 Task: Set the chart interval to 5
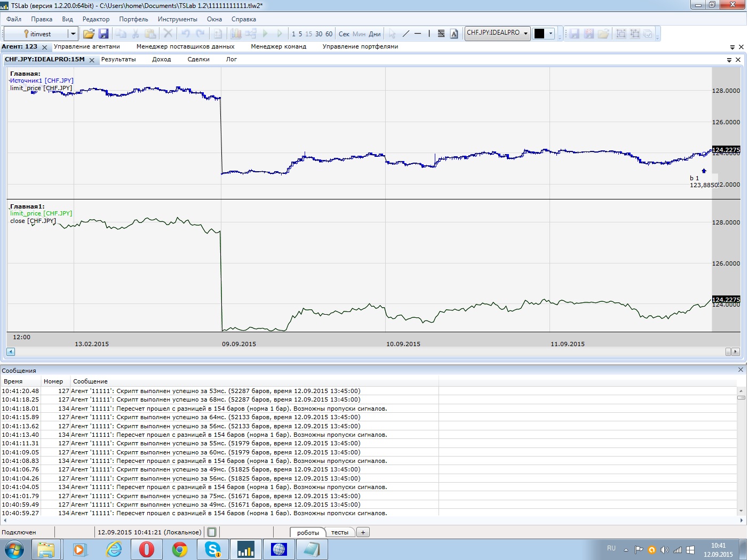(300, 34)
